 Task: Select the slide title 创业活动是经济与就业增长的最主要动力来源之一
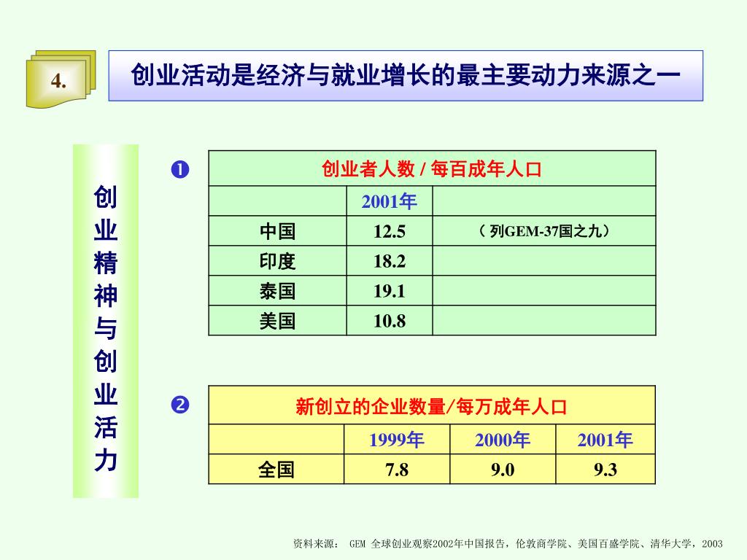[x=406, y=75]
